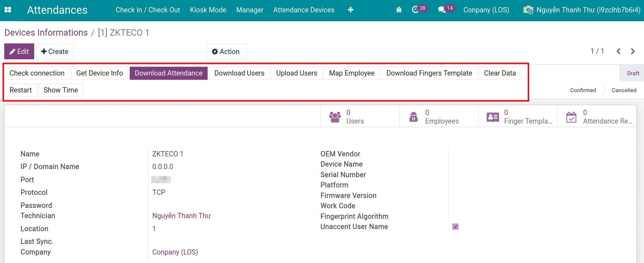The image size is (644, 263).
Task: Go to previous record arrow
Action: (x=618, y=52)
